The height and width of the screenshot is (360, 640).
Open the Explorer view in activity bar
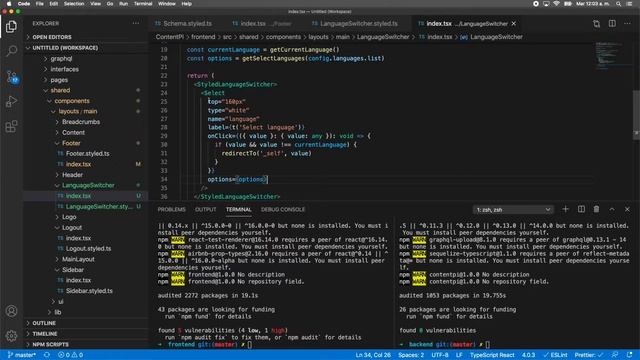pos(11,27)
